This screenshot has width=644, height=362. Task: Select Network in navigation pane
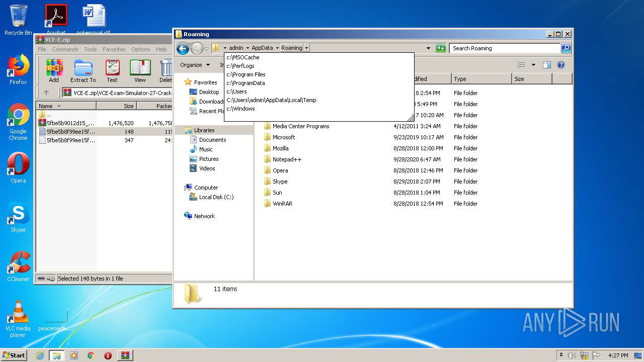coord(204,216)
